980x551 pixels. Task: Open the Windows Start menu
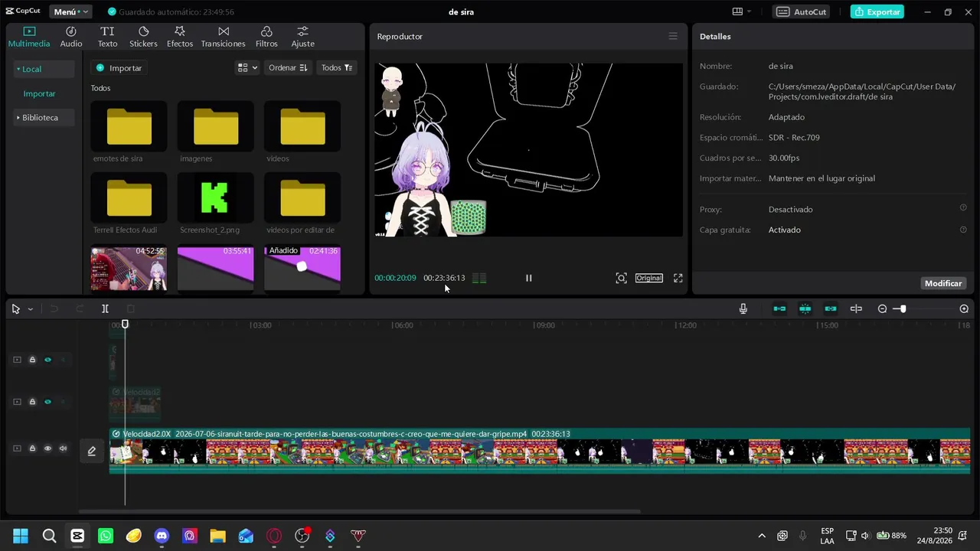(21, 536)
